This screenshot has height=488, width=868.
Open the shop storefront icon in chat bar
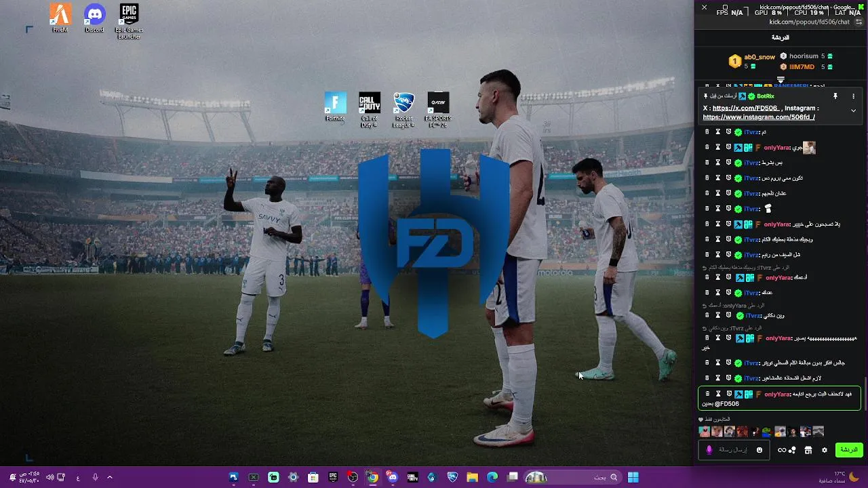click(808, 450)
